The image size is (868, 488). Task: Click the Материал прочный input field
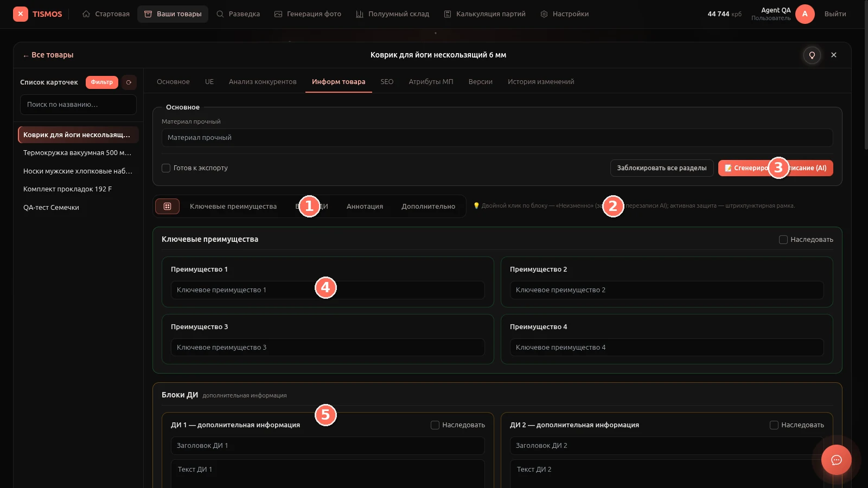[497, 138]
